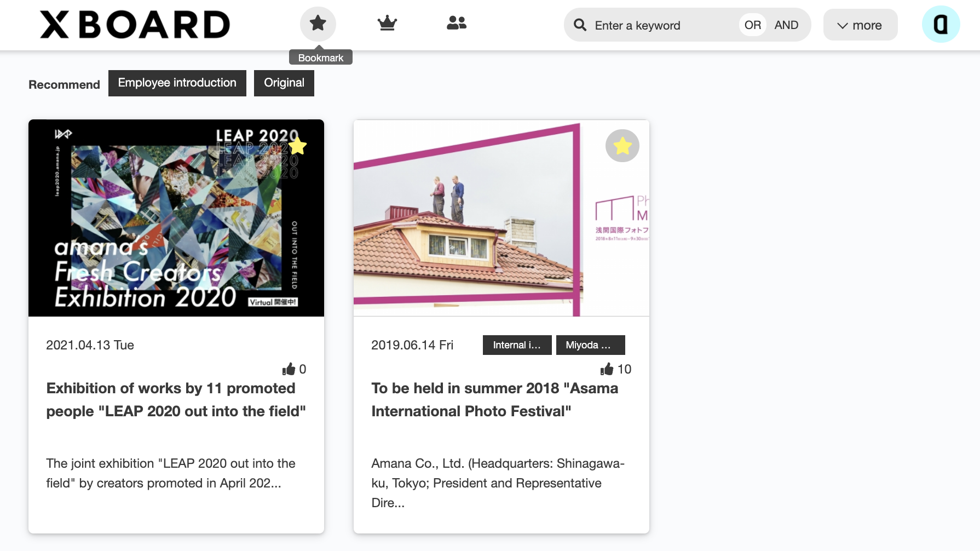Like the LEAP 2020 exhibition article
980x551 pixels.
pyautogui.click(x=289, y=369)
